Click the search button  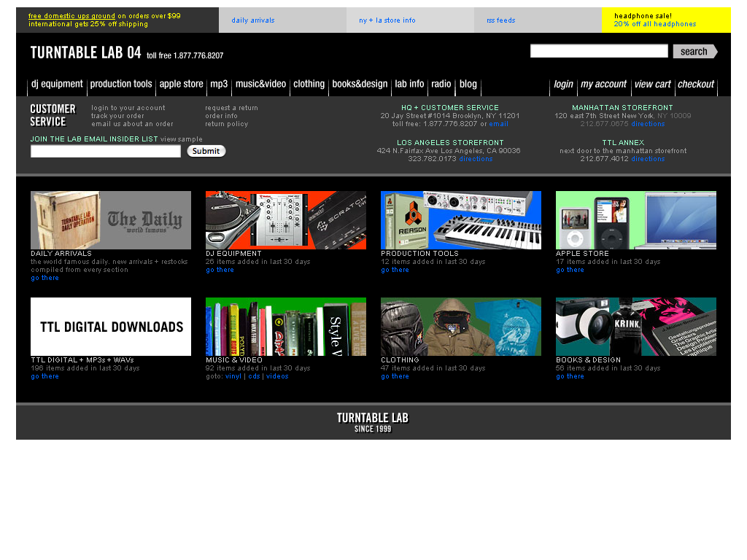[x=695, y=52]
